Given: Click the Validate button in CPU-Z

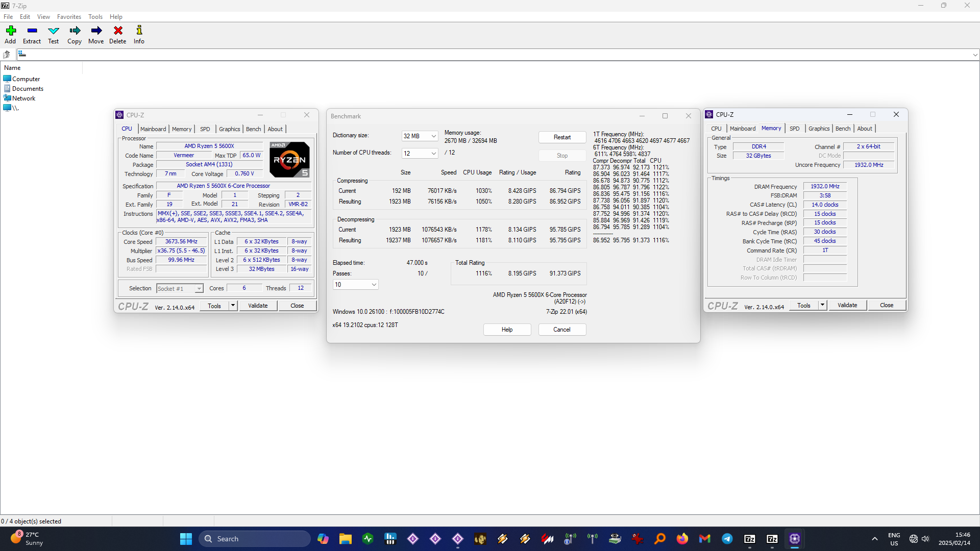Looking at the screenshot, I should (x=257, y=306).
